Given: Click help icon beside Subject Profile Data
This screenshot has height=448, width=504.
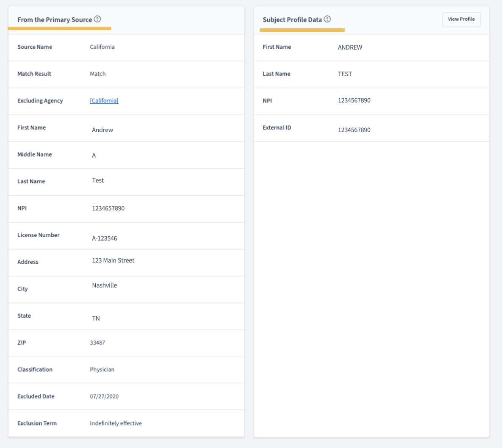Looking at the screenshot, I should tap(327, 19).
